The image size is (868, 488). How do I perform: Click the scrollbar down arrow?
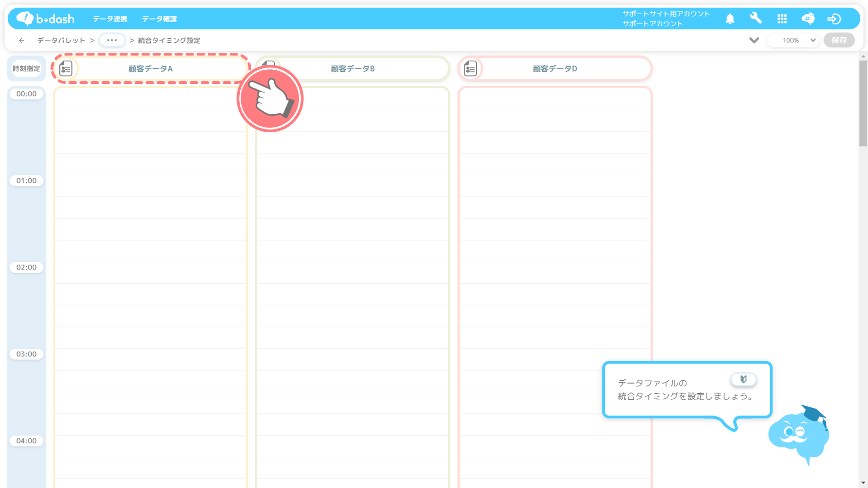coord(863,483)
